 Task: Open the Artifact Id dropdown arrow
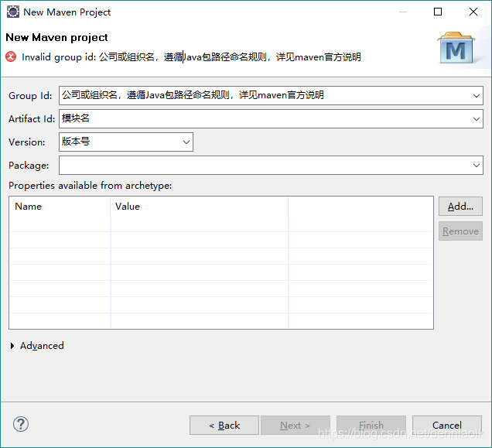477,118
